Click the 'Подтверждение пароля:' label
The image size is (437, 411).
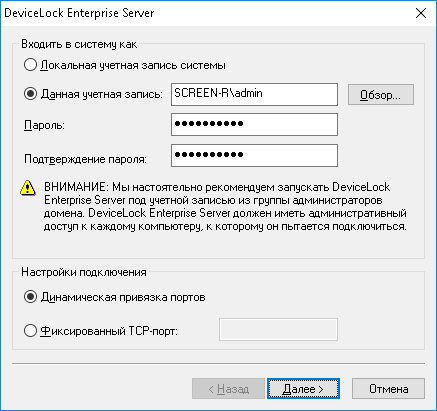tap(85, 159)
